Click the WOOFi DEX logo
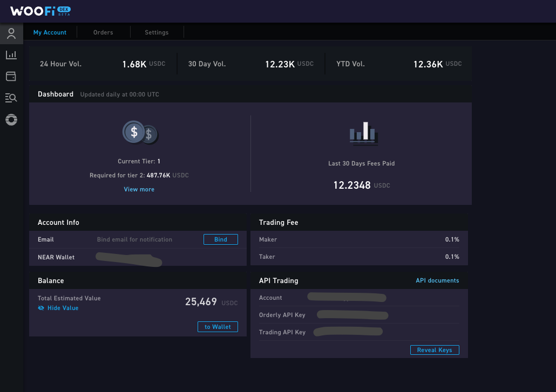This screenshot has width=556, height=392. 40,11
